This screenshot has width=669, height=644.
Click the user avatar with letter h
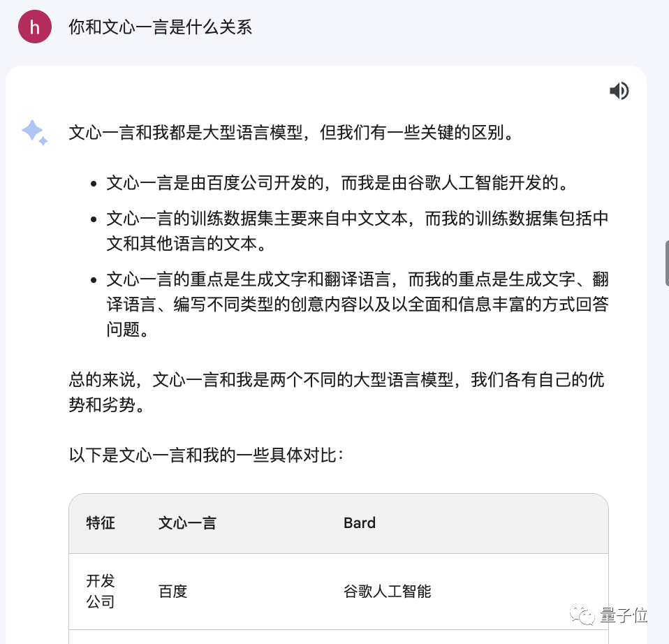point(34,27)
